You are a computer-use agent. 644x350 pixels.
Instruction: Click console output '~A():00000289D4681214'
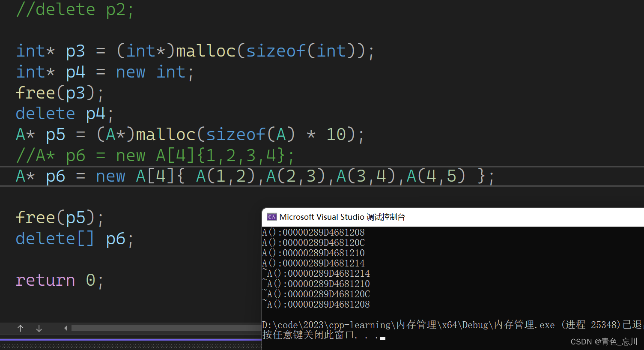click(316, 273)
